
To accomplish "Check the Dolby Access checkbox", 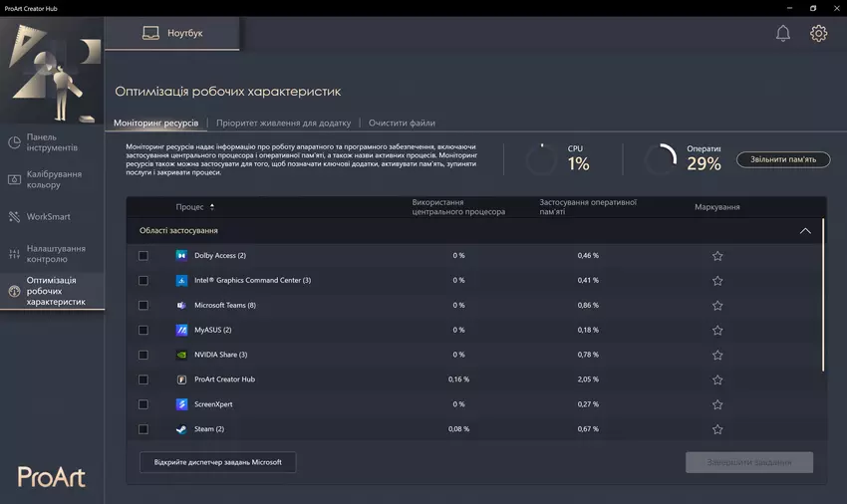I will click(x=143, y=256).
